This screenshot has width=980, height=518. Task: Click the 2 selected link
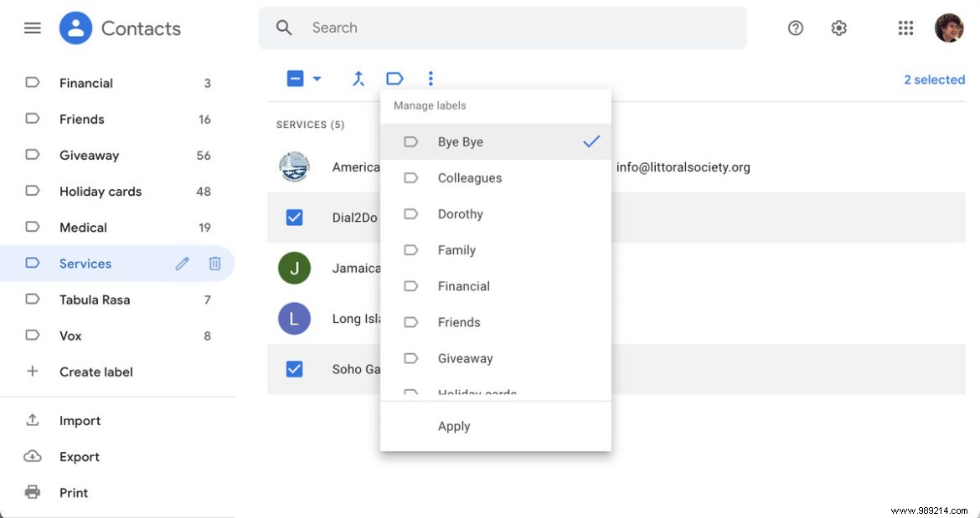coord(934,79)
